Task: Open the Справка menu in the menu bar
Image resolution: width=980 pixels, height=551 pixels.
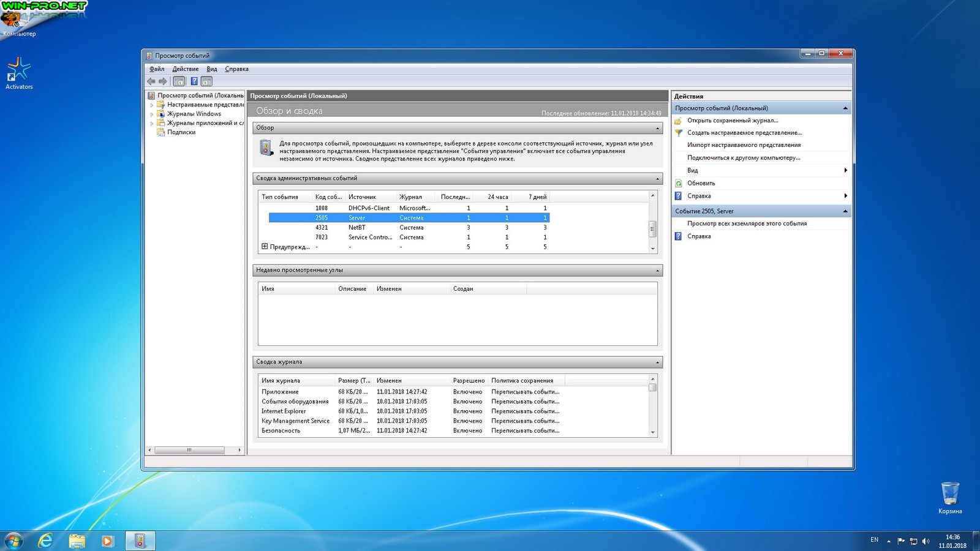Action: (236, 69)
